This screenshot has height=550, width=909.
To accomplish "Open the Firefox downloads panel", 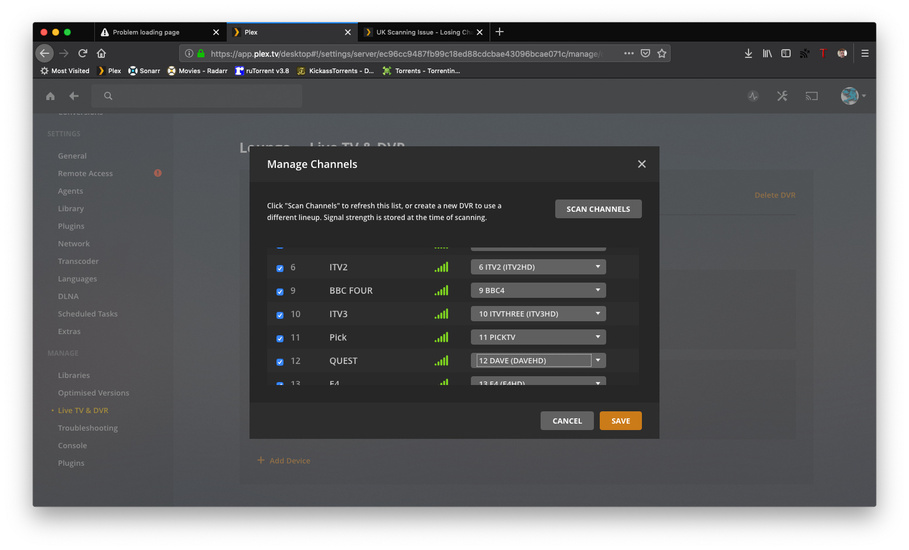I will [748, 53].
